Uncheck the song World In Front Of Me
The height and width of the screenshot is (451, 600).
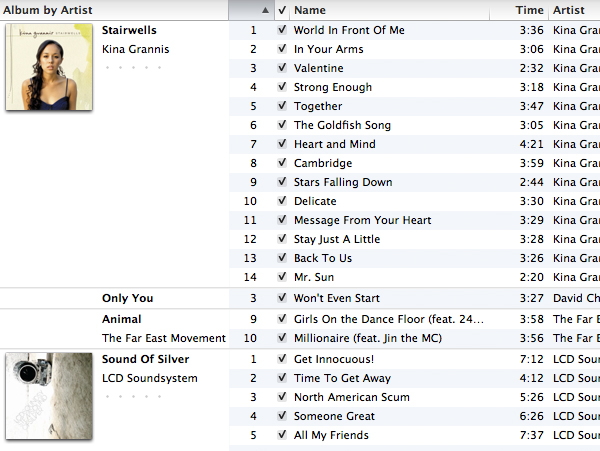point(282,30)
